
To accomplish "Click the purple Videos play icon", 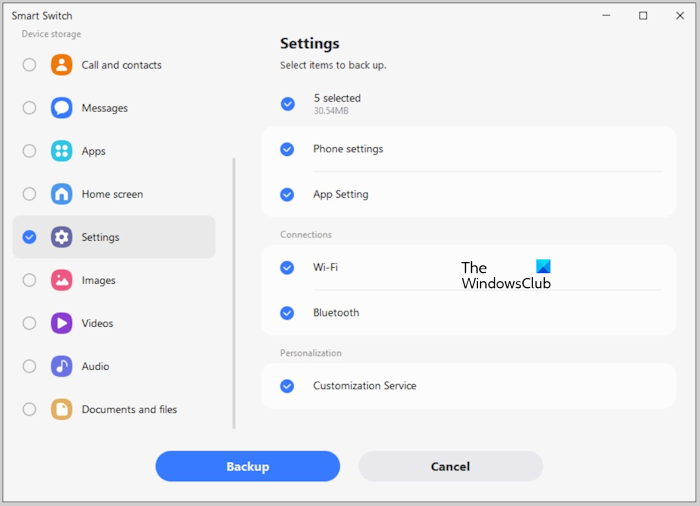I will [62, 323].
